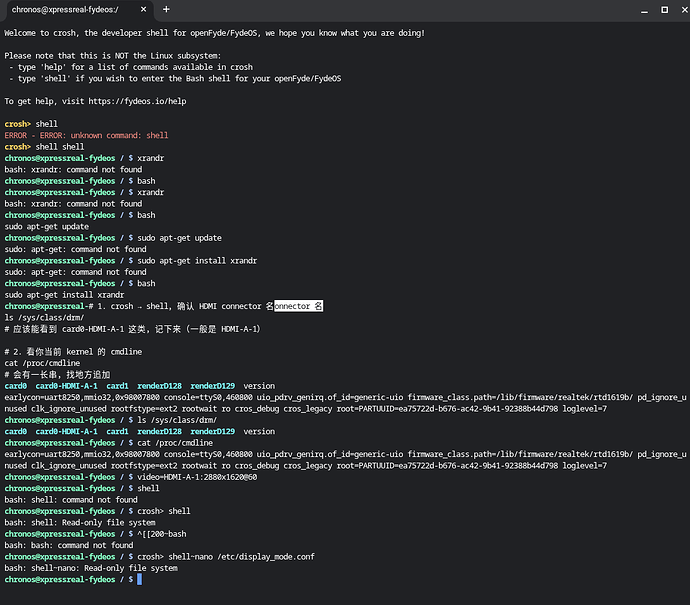Screen dimensions: 690x605
Task: Click the '# 2. 看你当前 kernel 的 cmdline' comment
Action: [x=73, y=352]
